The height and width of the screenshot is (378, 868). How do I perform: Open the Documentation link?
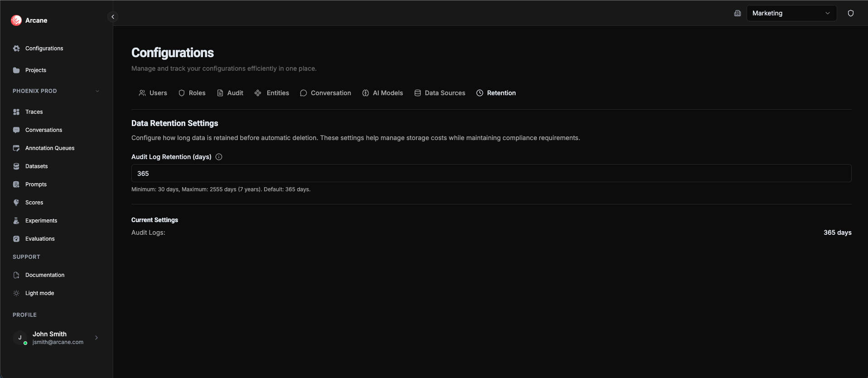(x=44, y=275)
